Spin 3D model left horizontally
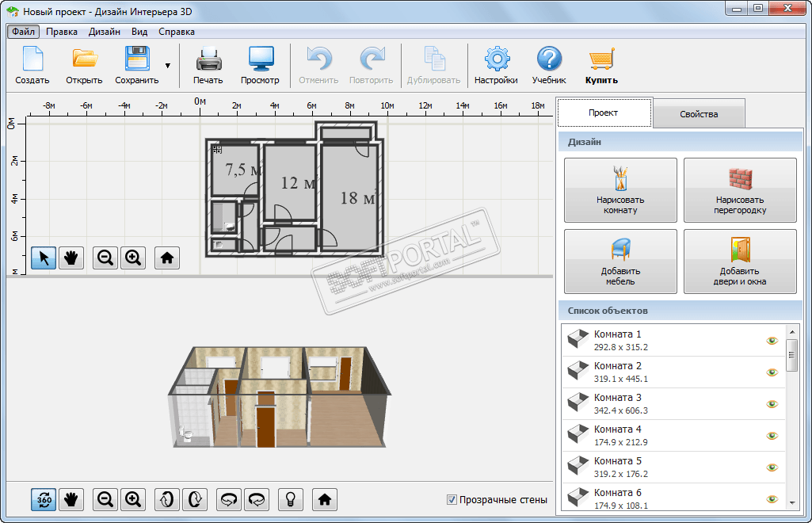This screenshot has height=523, width=812. click(229, 500)
